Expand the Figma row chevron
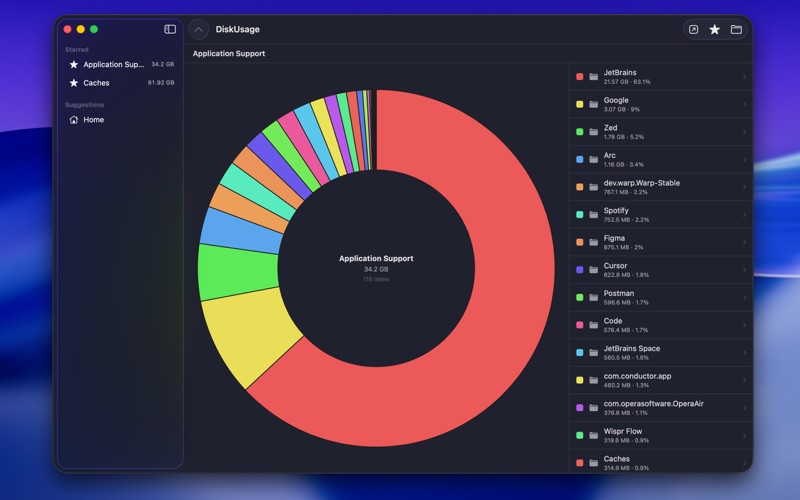This screenshot has height=500, width=800. point(744,242)
